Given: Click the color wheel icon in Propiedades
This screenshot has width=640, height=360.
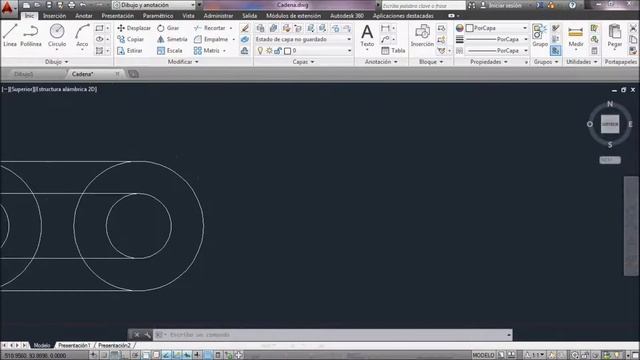Looking at the screenshot, I should tap(460, 28).
